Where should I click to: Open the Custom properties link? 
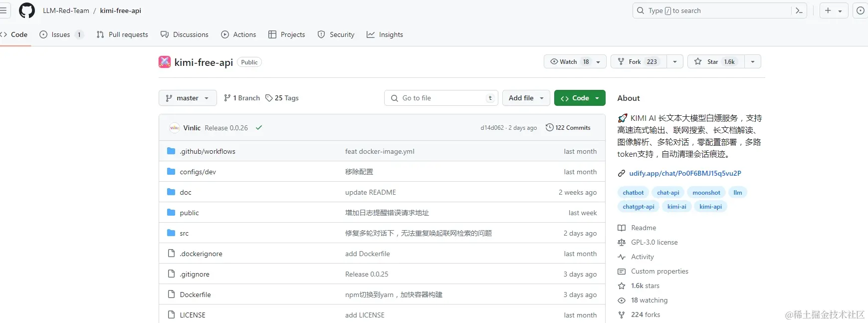point(659,271)
